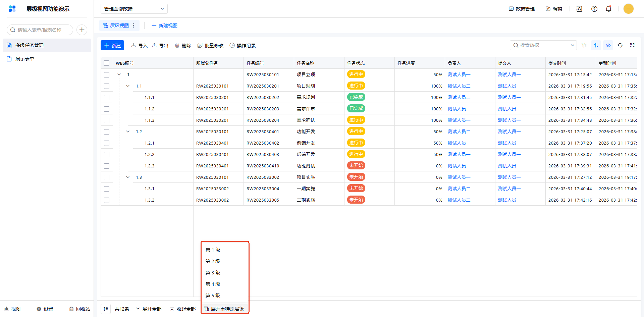
Task: Click the plus icon beside sidebar search
Action: tap(82, 30)
